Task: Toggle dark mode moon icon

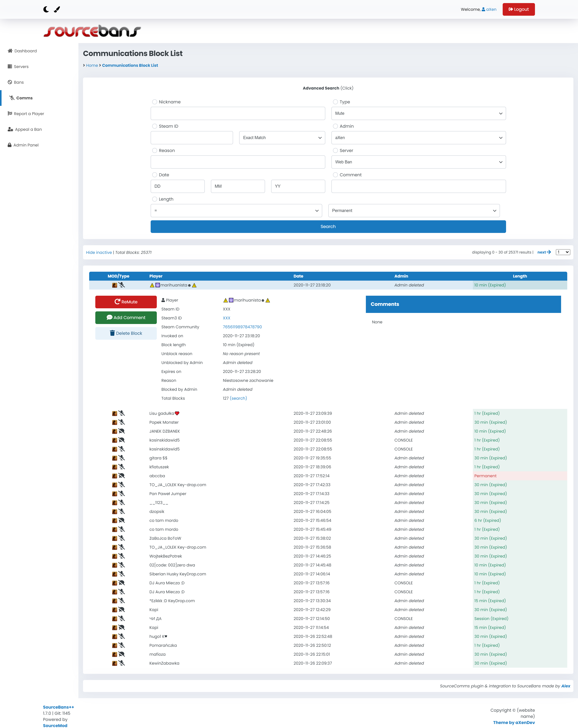Action: 46,9
